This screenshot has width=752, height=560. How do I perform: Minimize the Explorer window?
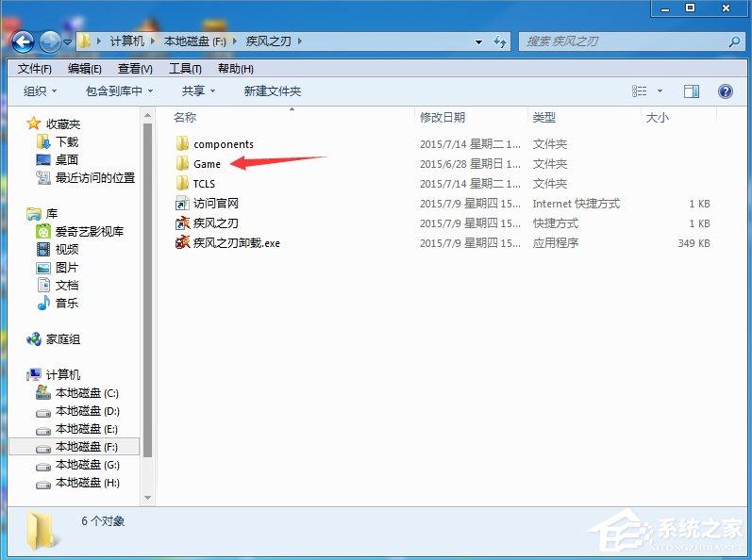[x=664, y=8]
